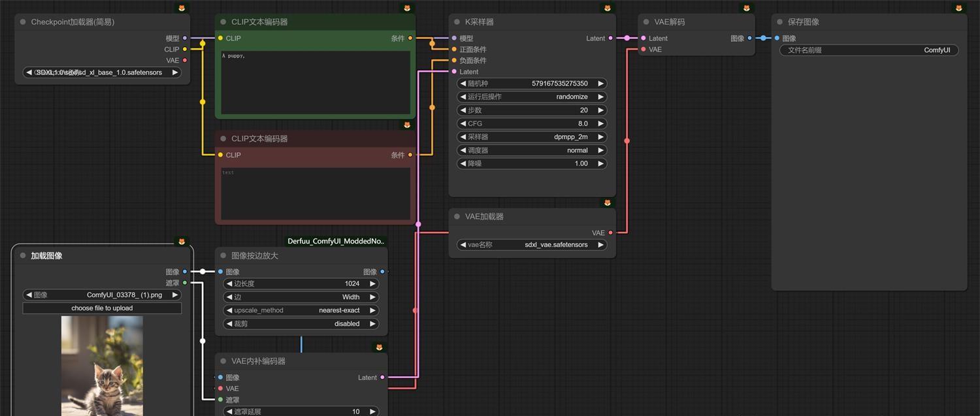Image resolution: width=980 pixels, height=416 pixels.
Task: Open the 边 Width dropdown
Action: (x=301, y=297)
